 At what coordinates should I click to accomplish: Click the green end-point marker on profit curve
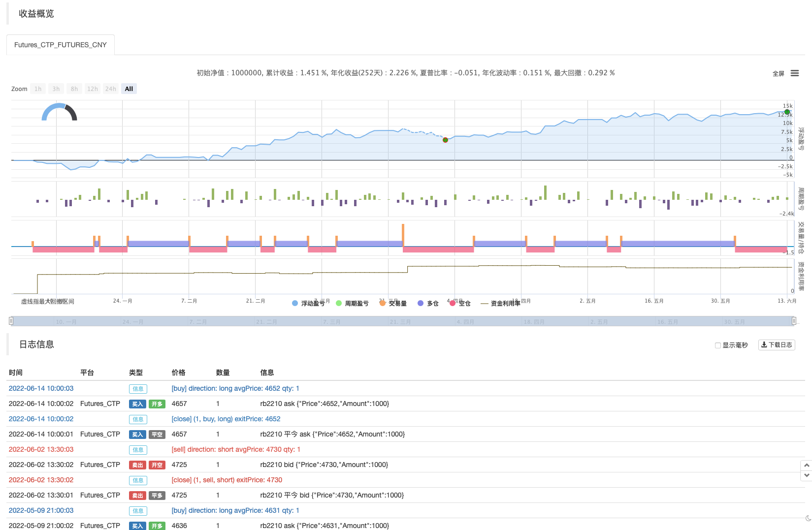787,112
